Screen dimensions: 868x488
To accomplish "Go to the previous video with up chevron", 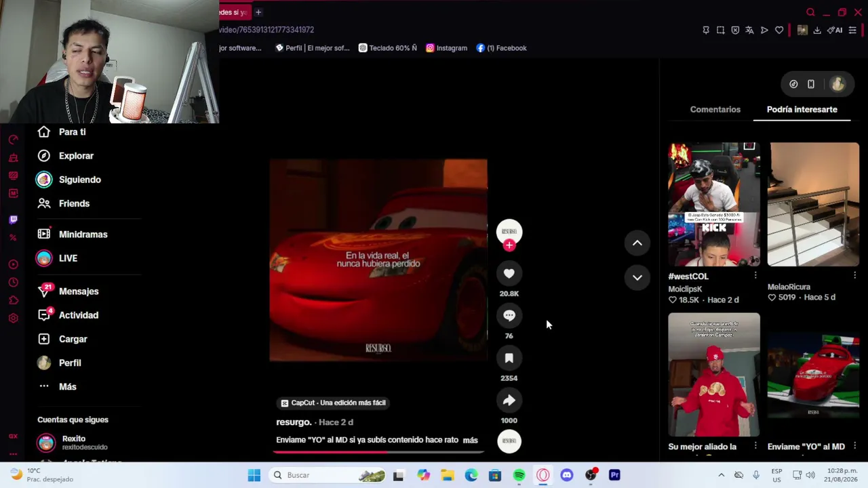I will pos(637,243).
